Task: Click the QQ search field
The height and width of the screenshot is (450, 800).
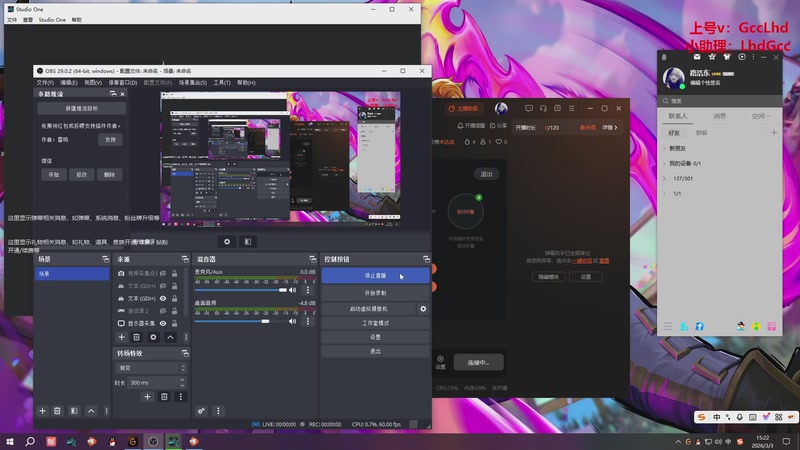Action: (x=719, y=101)
